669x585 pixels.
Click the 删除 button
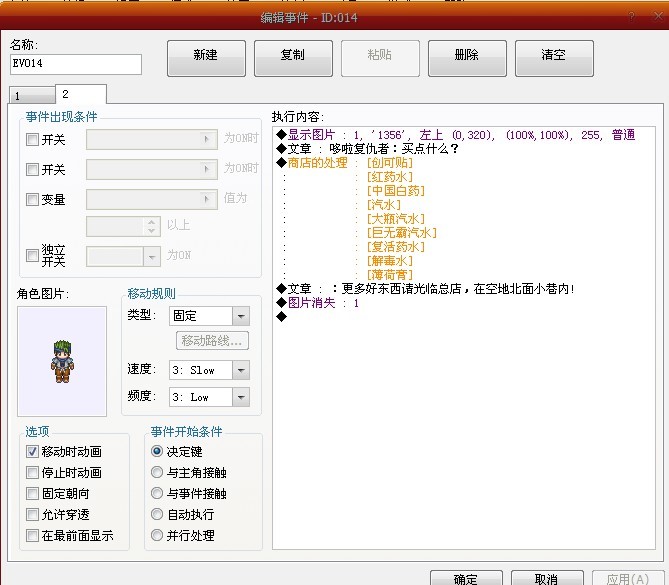pyautogui.click(x=467, y=58)
